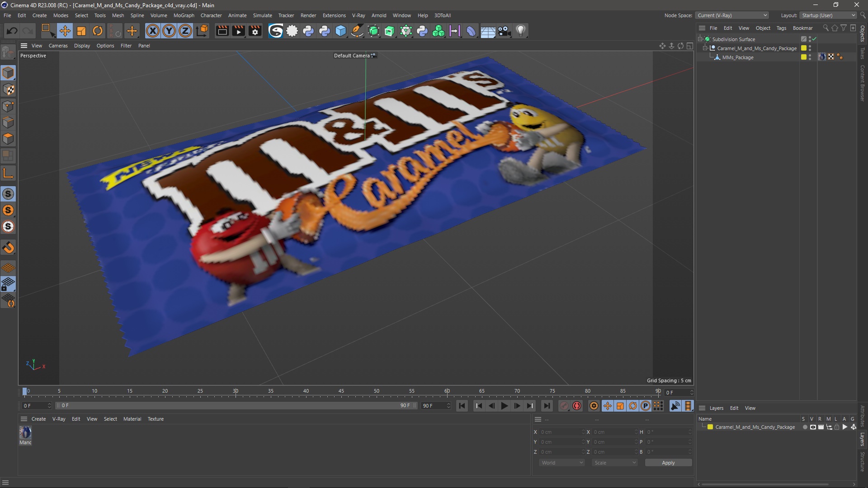Click the MoGraph cloner icon
This screenshot has width=868, height=488.
click(439, 31)
